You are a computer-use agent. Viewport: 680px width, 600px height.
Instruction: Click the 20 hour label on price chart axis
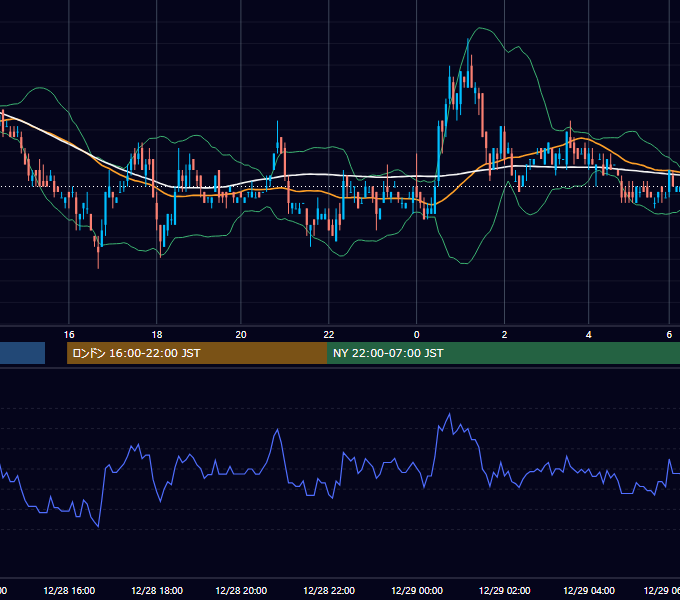click(241, 335)
